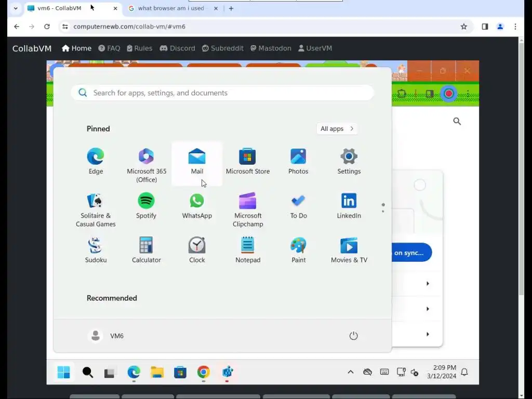Click the muted volume tray icon
This screenshot has width=532, height=399.
tap(414, 372)
